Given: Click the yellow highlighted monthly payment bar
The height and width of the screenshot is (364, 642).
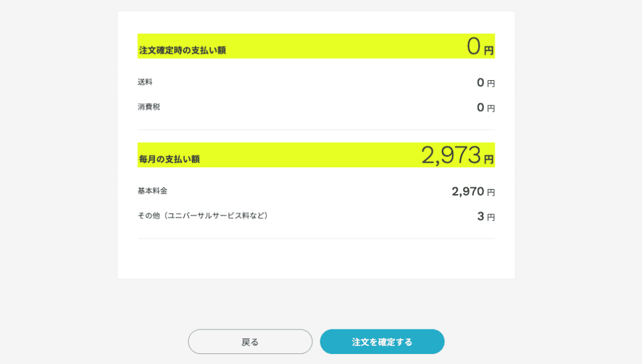Looking at the screenshot, I should pos(316,155).
